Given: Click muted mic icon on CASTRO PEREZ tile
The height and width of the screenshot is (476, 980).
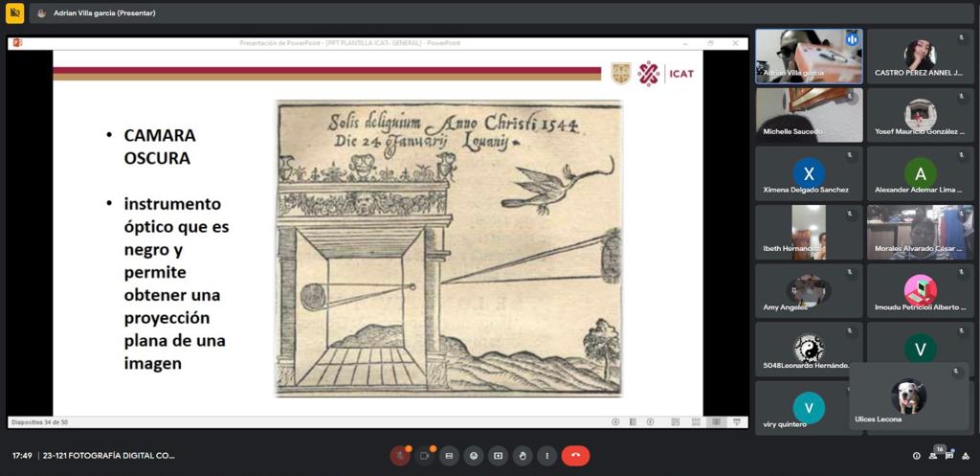Looking at the screenshot, I should click(961, 38).
